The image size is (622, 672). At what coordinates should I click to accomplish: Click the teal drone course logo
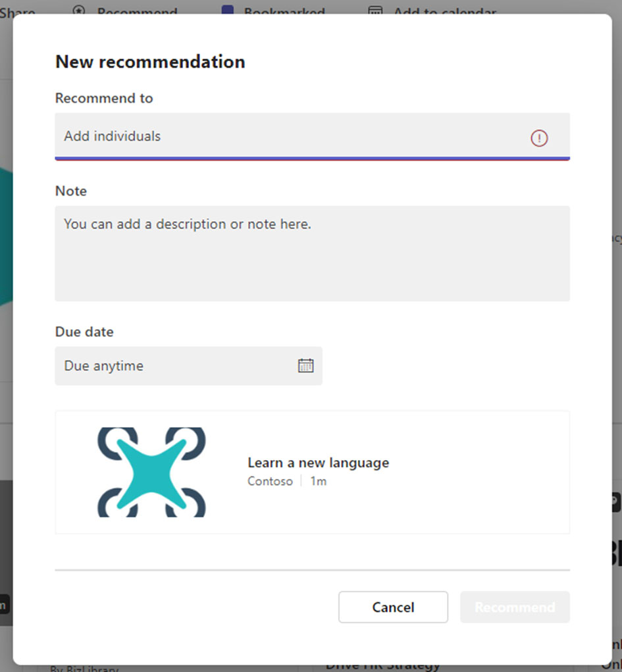pyautogui.click(x=151, y=472)
